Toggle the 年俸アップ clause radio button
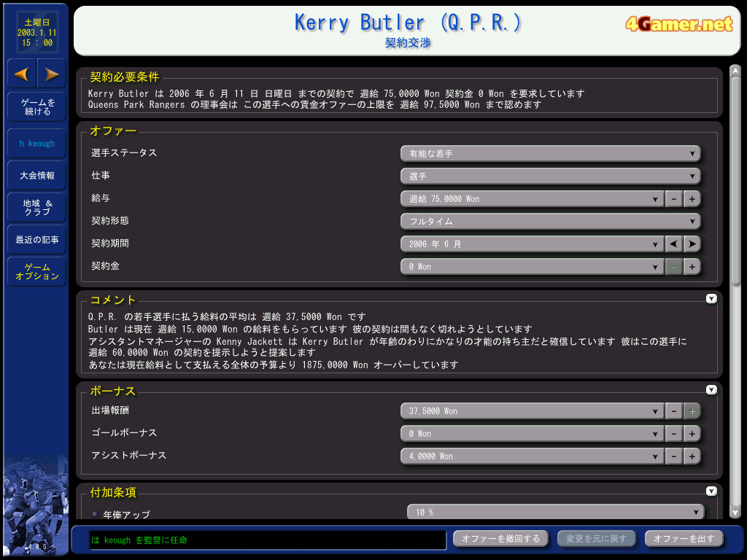Image resolution: width=747 pixels, height=560 pixels. tap(94, 514)
